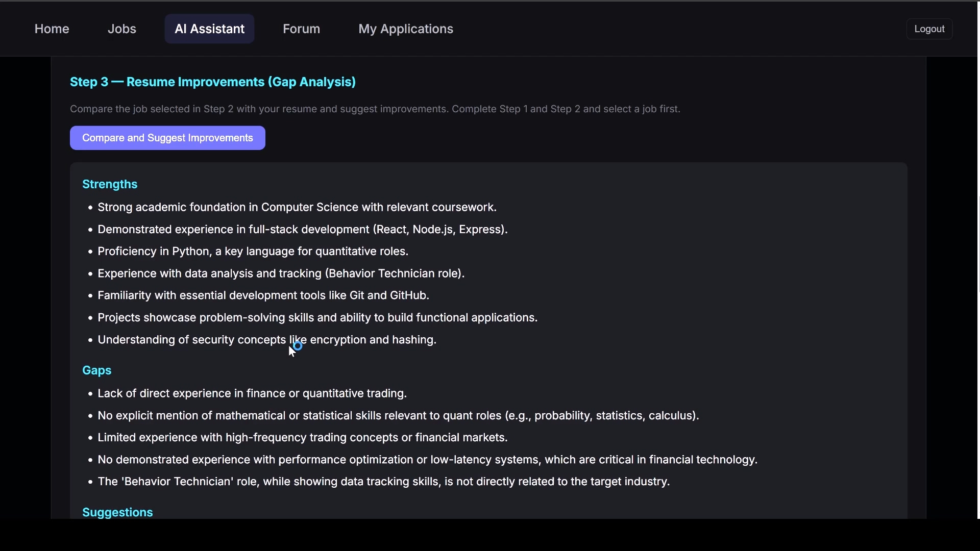Click the low-latency systems gap line
This screenshot has width=980, height=551.
[427, 460]
